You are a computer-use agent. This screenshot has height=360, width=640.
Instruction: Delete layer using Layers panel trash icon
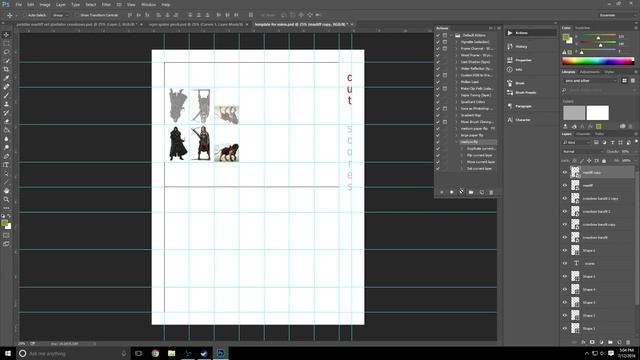tap(628, 342)
